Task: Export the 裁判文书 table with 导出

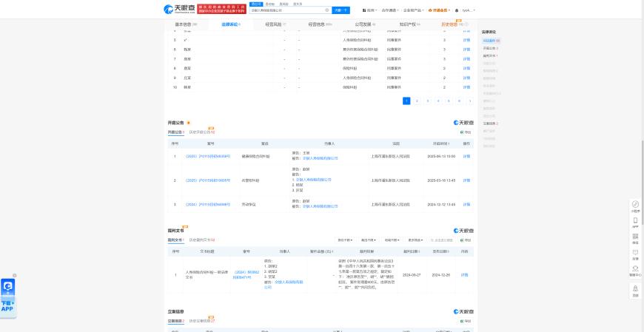Action: point(466,240)
